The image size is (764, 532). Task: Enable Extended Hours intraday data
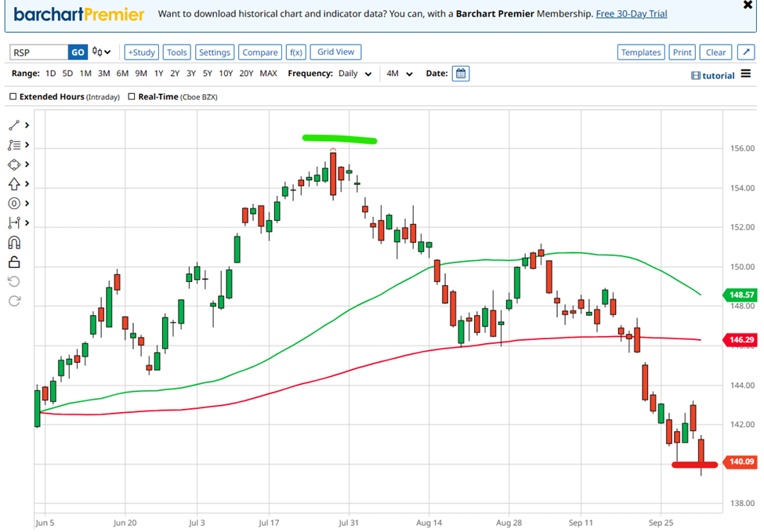tap(12, 97)
